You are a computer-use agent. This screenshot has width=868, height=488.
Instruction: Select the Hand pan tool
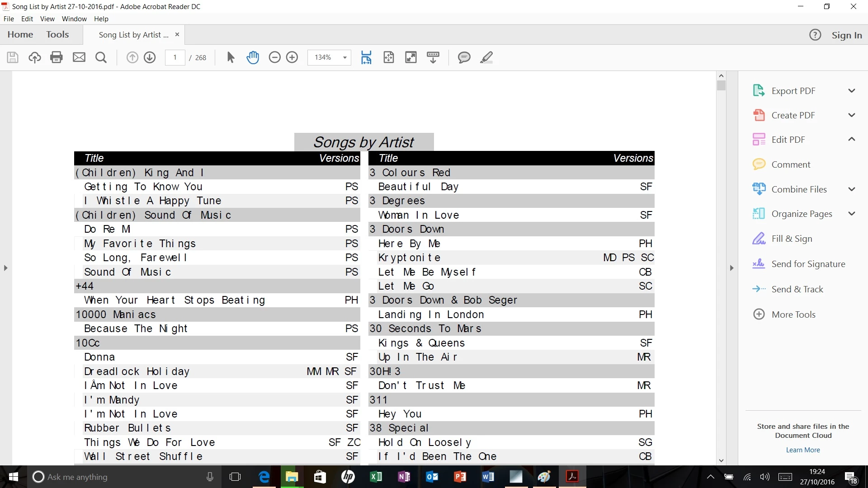coord(253,57)
